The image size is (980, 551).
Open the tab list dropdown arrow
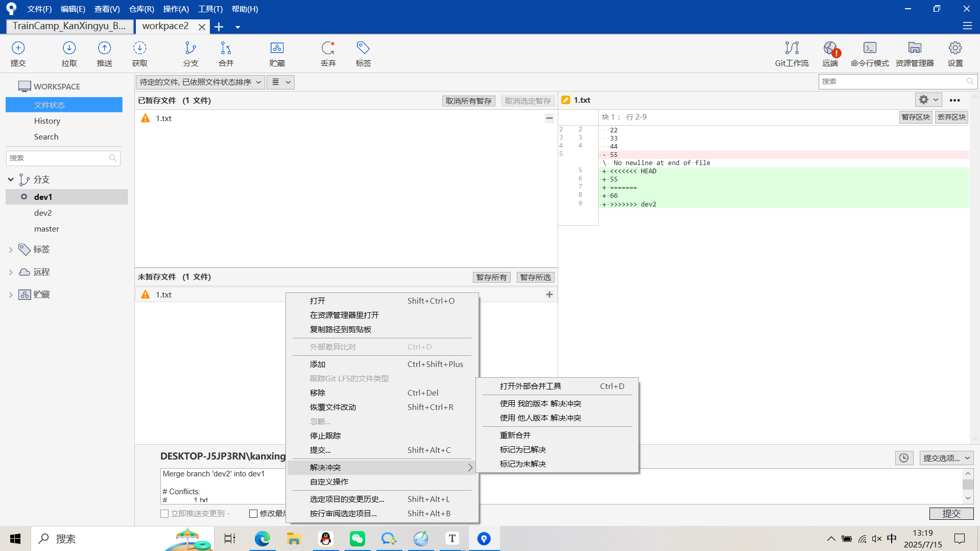coord(237,27)
